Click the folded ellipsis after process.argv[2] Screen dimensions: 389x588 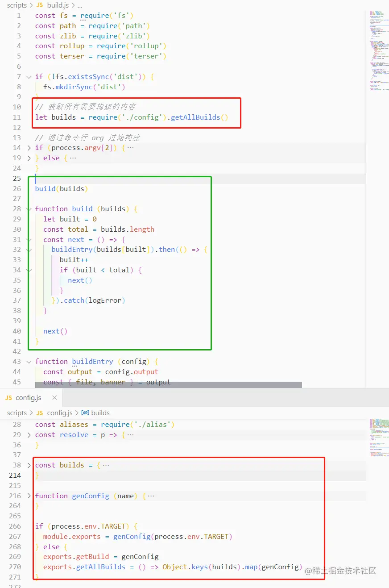(x=130, y=148)
